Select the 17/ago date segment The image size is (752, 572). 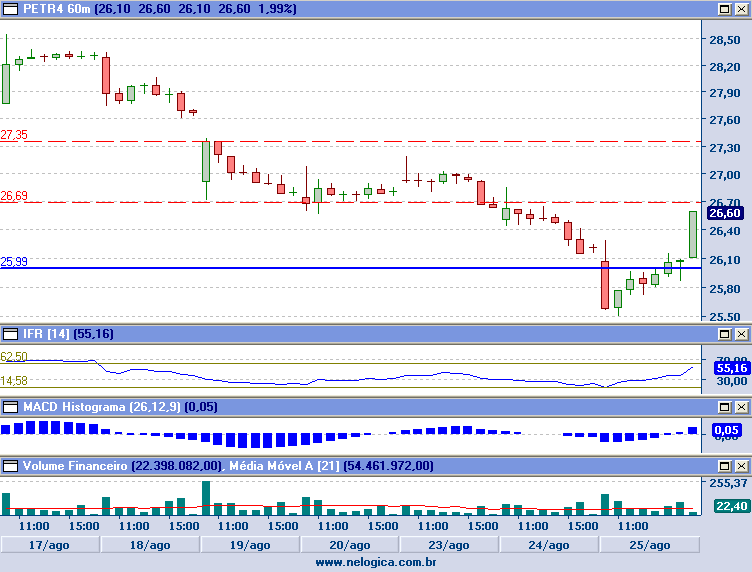[x=50, y=545]
